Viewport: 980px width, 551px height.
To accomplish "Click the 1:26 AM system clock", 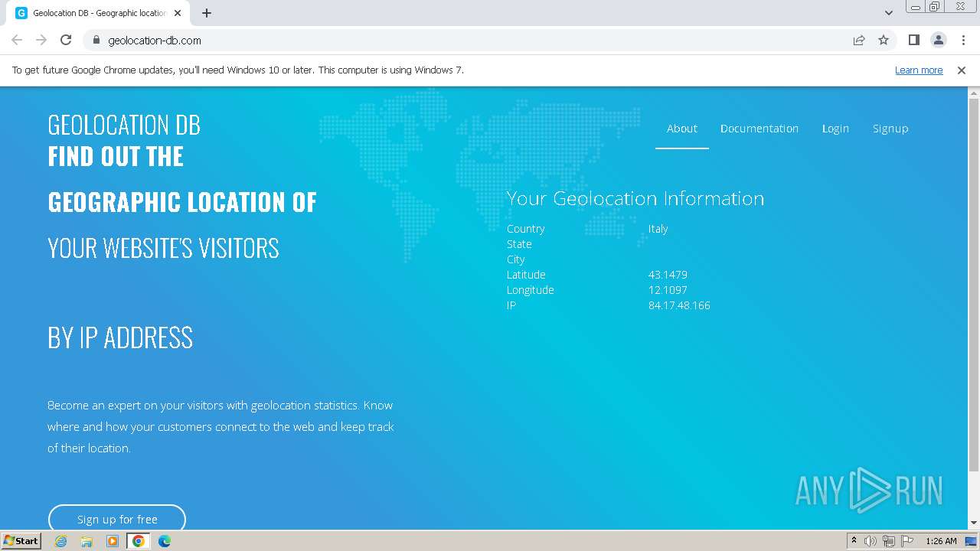I will pyautogui.click(x=941, y=541).
